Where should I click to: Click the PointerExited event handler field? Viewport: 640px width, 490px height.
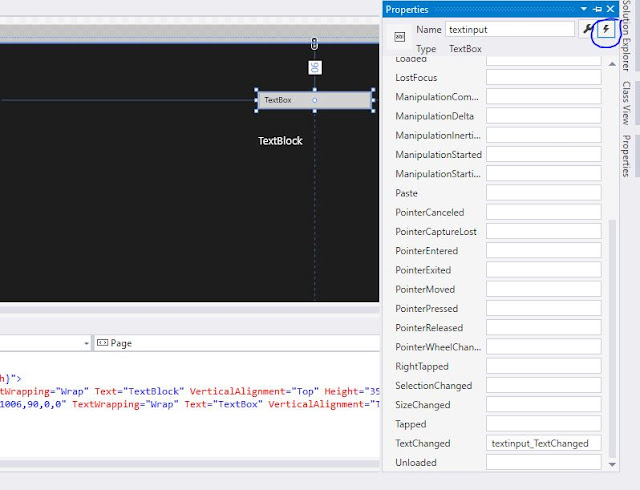pos(544,270)
